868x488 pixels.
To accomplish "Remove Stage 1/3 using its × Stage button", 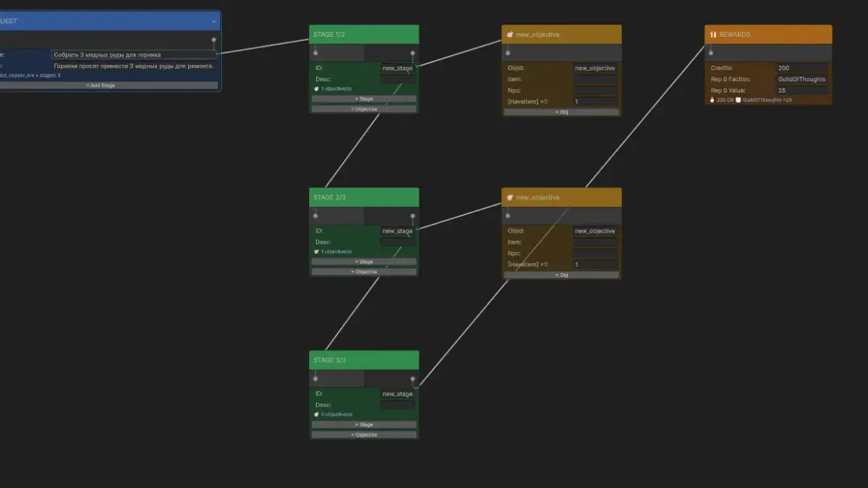I will tap(364, 99).
